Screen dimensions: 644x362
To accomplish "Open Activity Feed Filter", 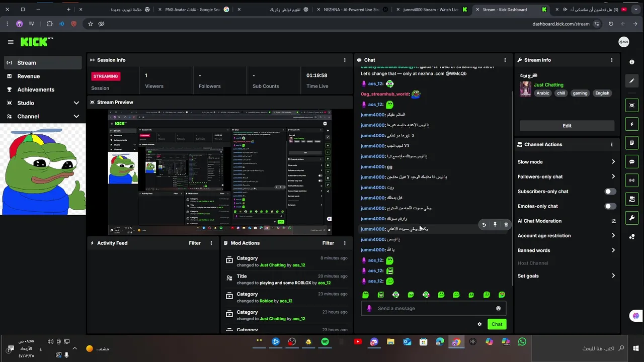I will pyautogui.click(x=195, y=243).
